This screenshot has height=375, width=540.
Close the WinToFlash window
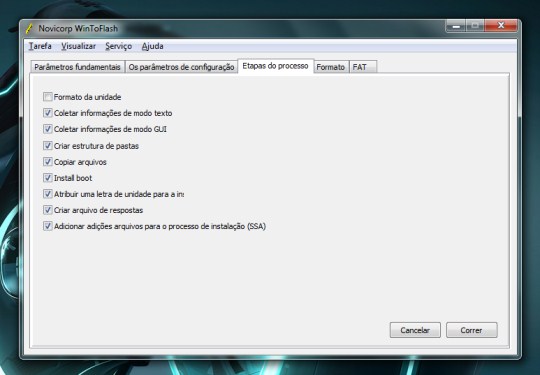click(501, 26)
